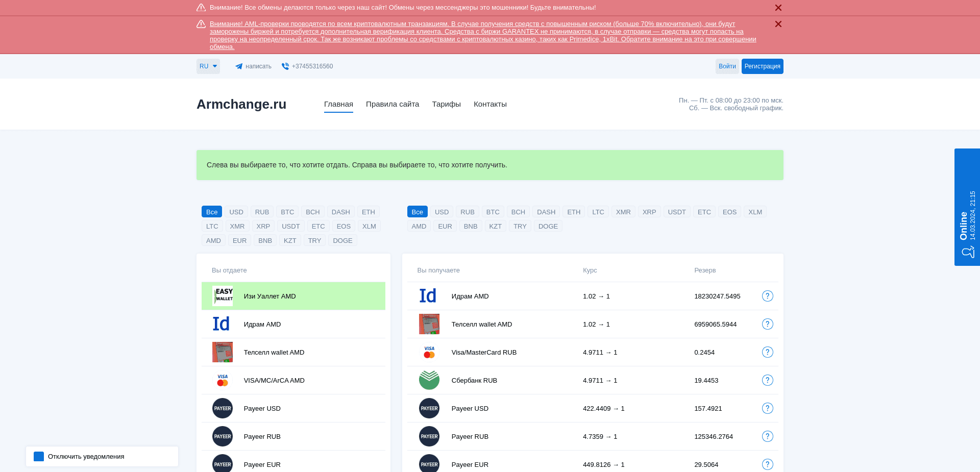Filter give-side currencies by BTC
Viewport: 980px width, 472px height.
[x=287, y=212]
